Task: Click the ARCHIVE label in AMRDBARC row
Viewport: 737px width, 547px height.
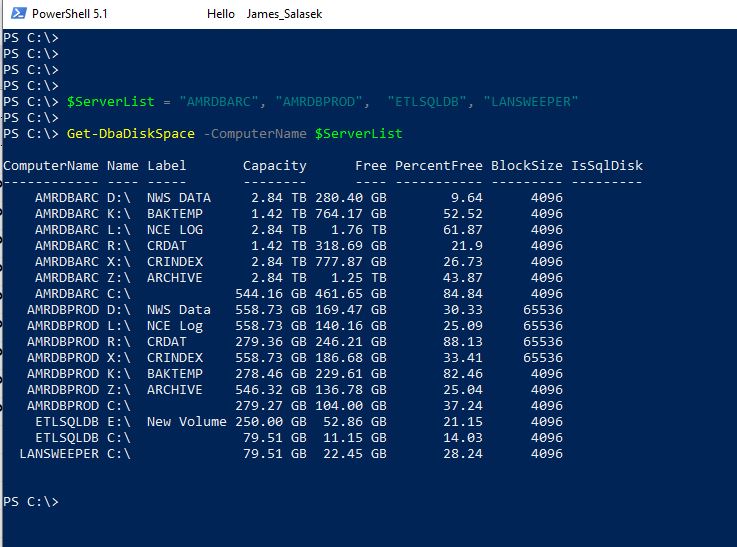Action: coord(175,278)
